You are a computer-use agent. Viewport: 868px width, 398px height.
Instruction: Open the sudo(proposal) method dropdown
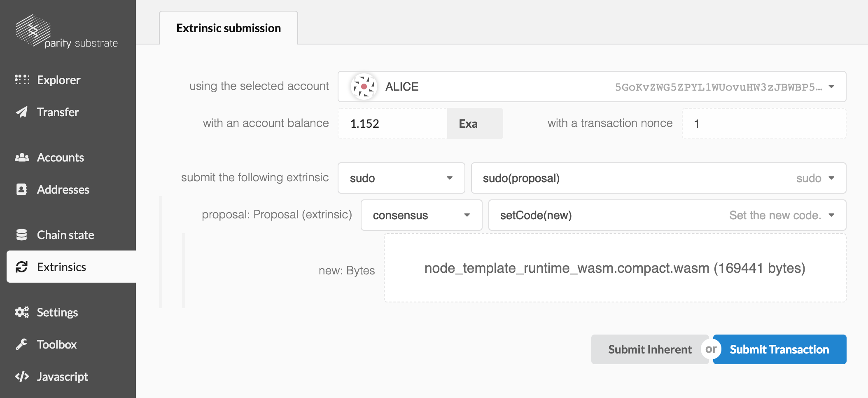coord(658,178)
